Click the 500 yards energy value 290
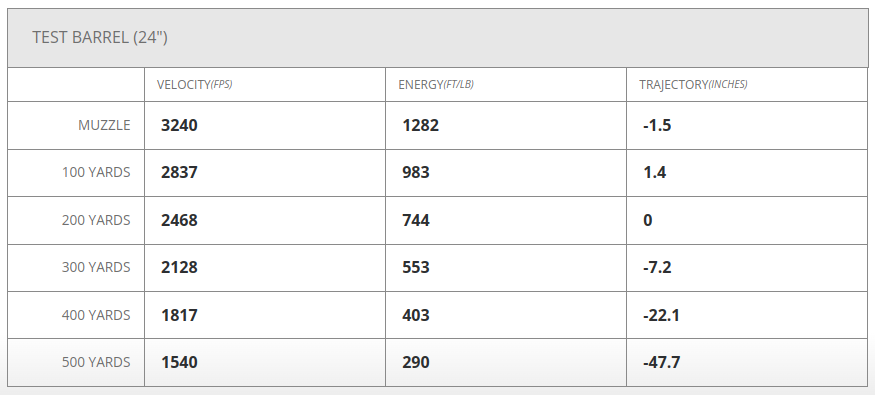 click(416, 363)
